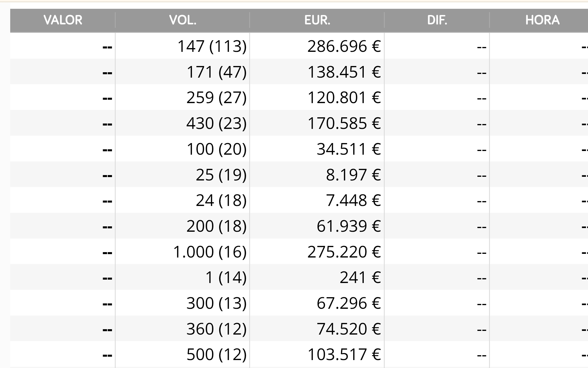Select the volume cell 1.000 (16)
Viewport: 588px width, 368px height.
click(x=210, y=252)
